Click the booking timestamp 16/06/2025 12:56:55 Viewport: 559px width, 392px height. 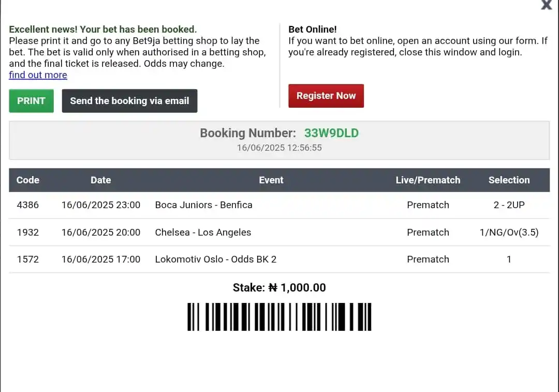point(279,148)
